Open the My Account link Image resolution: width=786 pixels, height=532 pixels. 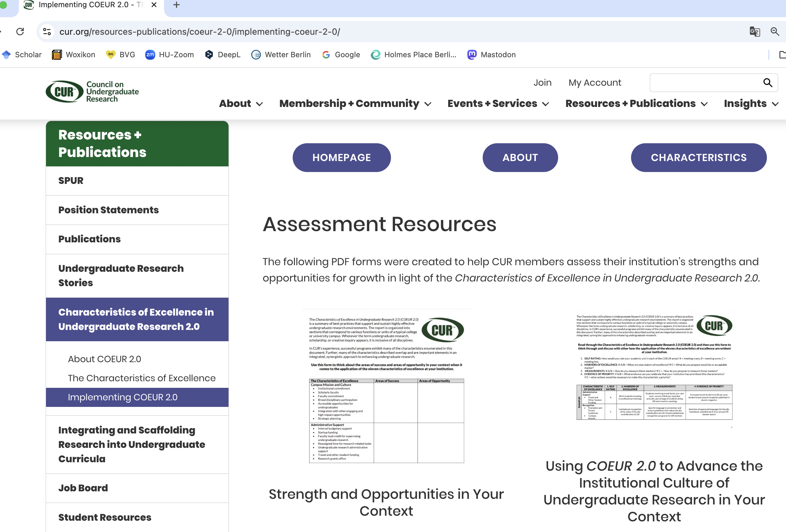pyautogui.click(x=594, y=83)
